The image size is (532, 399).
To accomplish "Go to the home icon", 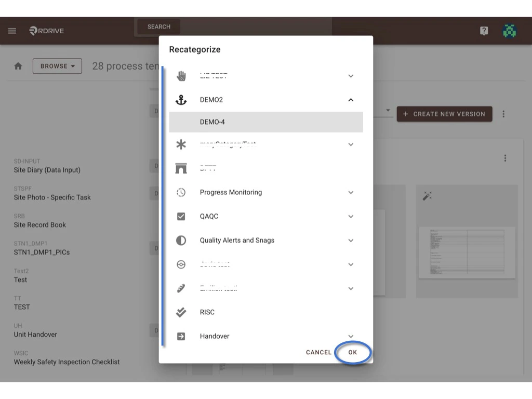I will point(18,66).
